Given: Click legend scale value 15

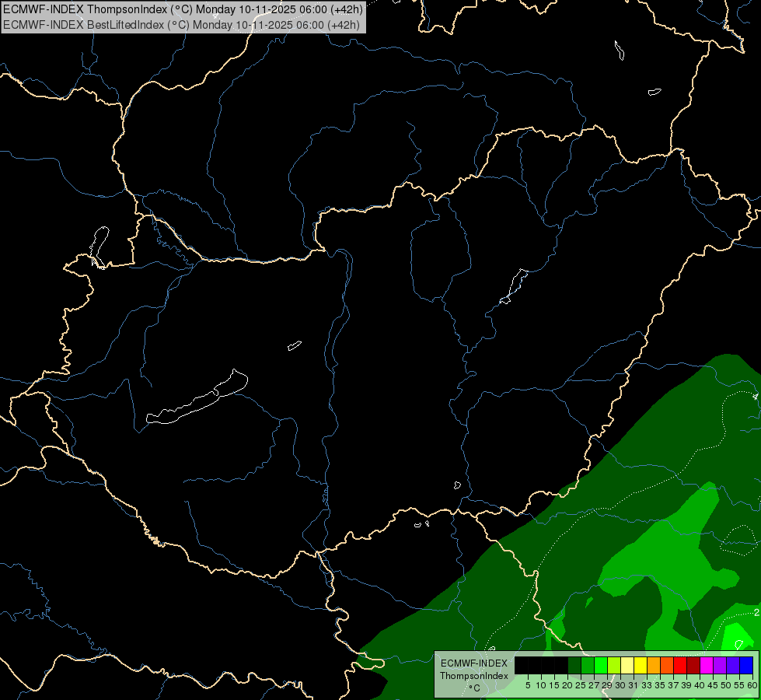Looking at the screenshot, I should (x=554, y=685).
